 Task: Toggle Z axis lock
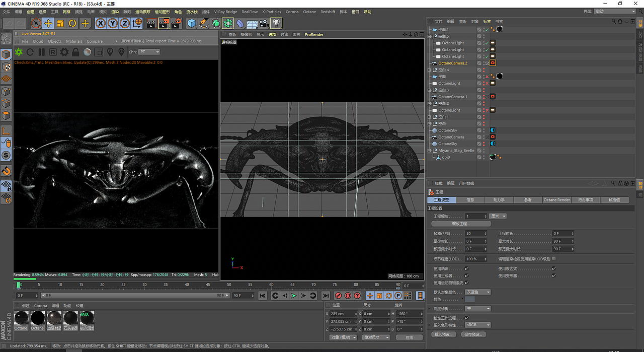pos(125,23)
